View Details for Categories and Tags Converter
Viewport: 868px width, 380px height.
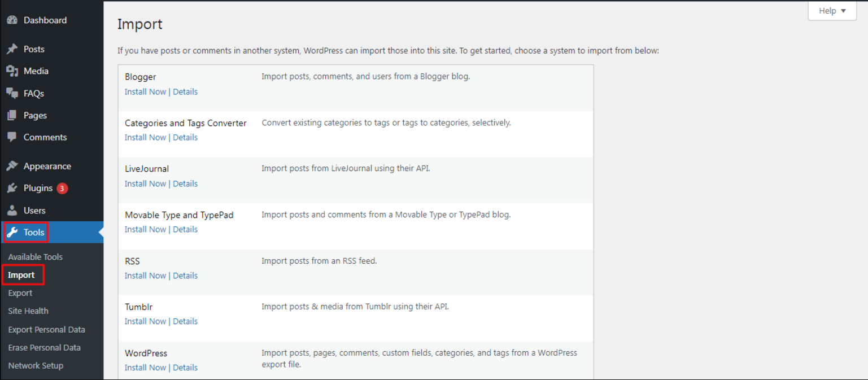click(185, 137)
